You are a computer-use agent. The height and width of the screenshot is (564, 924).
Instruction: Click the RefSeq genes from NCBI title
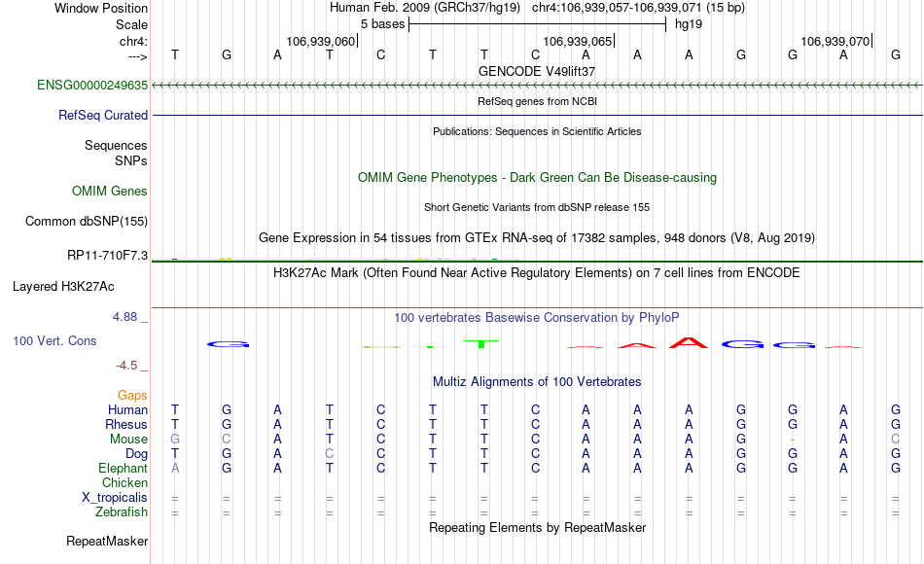[x=537, y=101]
